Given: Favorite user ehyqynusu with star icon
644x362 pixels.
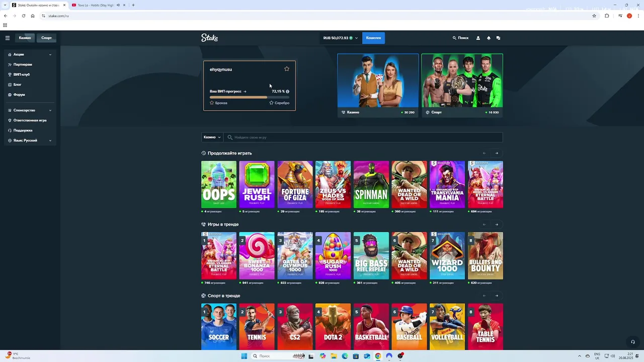Looking at the screenshot, I should point(287,69).
